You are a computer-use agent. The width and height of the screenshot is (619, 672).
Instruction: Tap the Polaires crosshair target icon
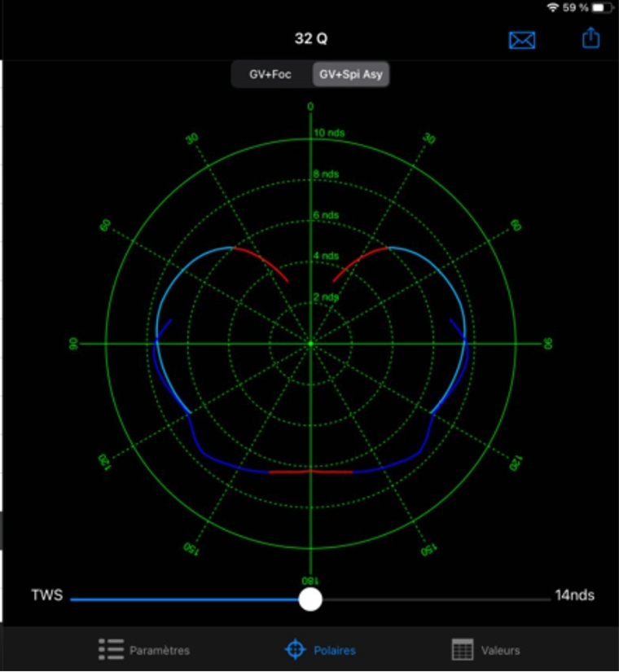pyautogui.click(x=294, y=649)
